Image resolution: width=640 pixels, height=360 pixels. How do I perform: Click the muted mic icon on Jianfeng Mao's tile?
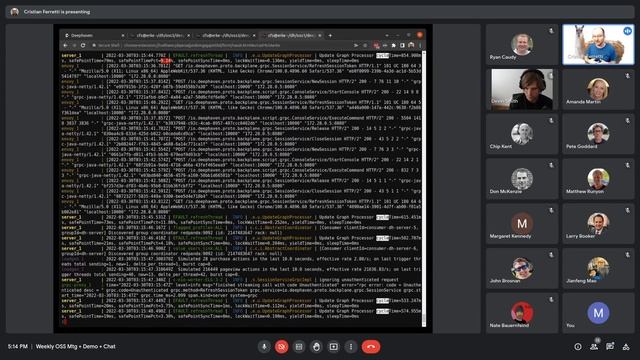point(627,255)
